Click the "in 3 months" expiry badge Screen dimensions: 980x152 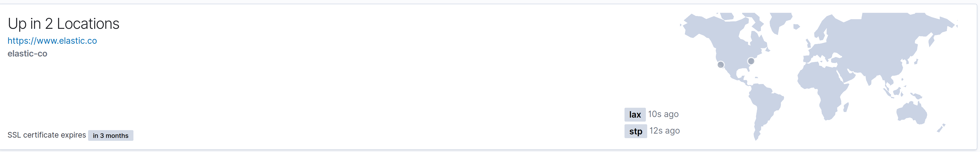tap(110, 136)
